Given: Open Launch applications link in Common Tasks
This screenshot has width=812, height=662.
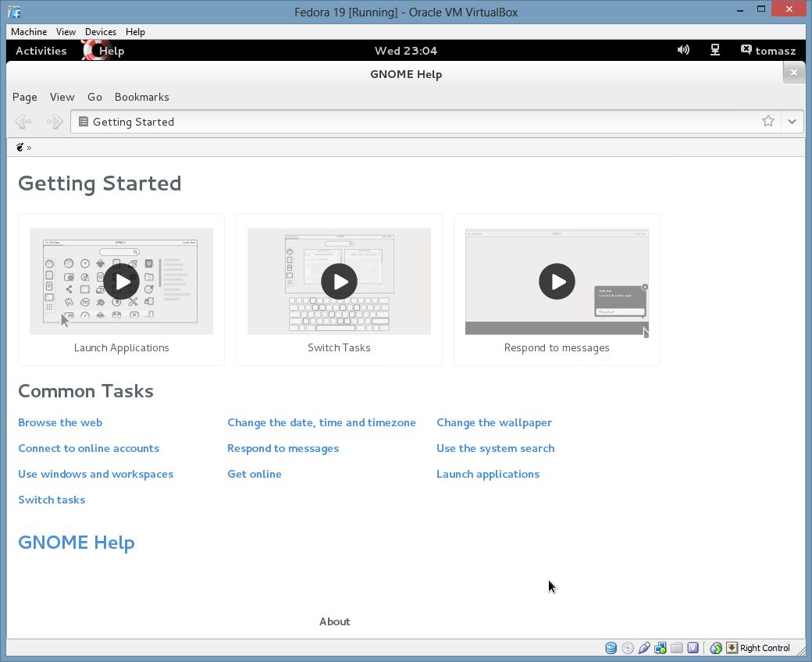Looking at the screenshot, I should click(x=488, y=474).
